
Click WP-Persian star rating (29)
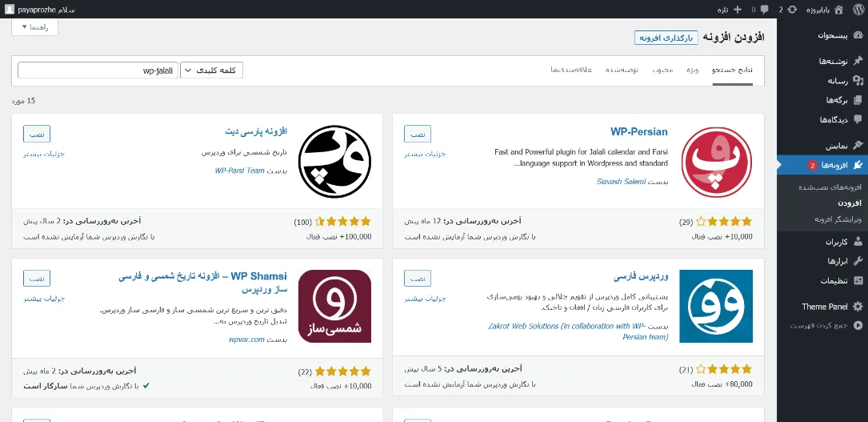click(725, 222)
